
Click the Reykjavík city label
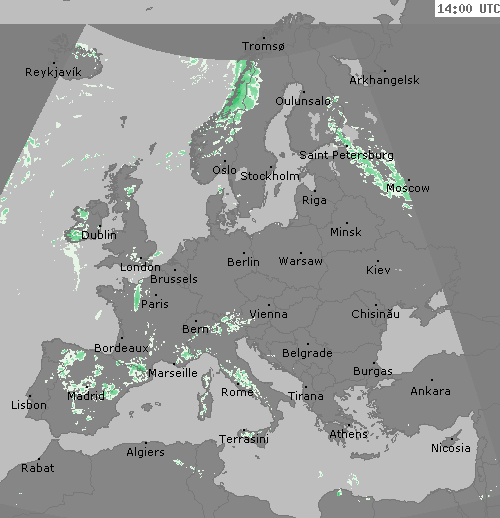[53, 72]
